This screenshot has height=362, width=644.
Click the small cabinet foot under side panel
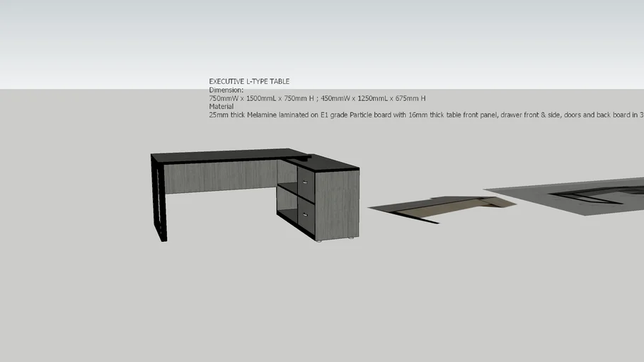tap(321, 241)
